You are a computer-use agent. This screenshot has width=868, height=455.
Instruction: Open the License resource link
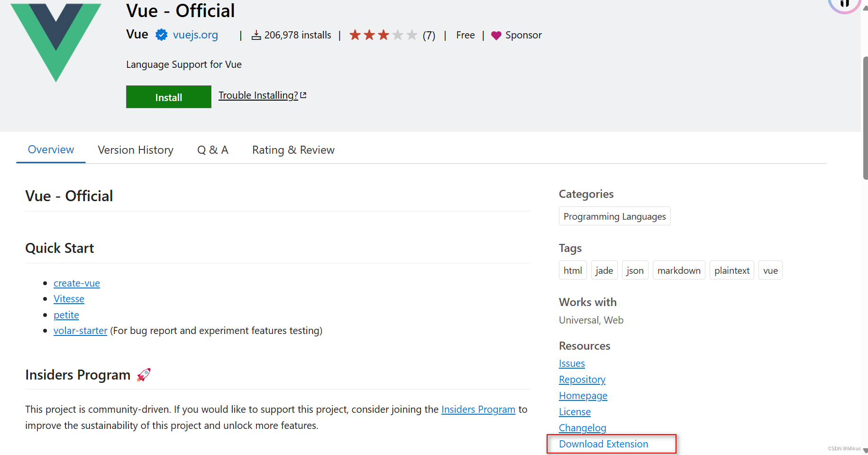pos(575,412)
